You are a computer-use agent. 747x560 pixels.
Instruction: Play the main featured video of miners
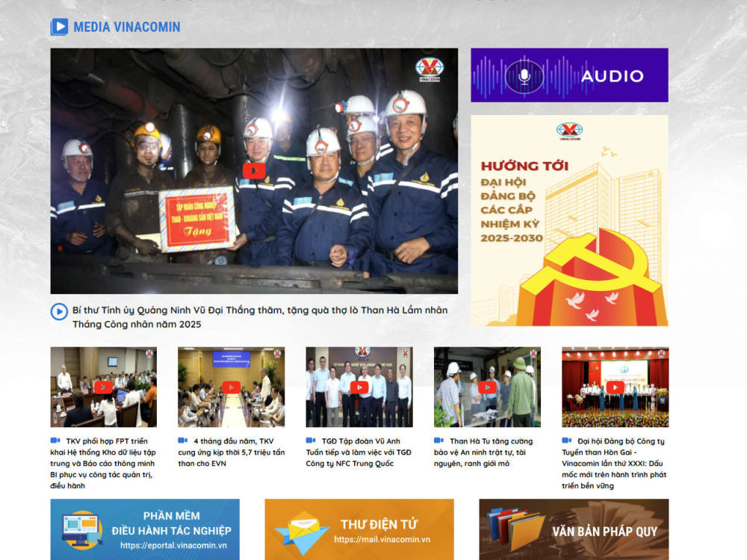(254, 170)
